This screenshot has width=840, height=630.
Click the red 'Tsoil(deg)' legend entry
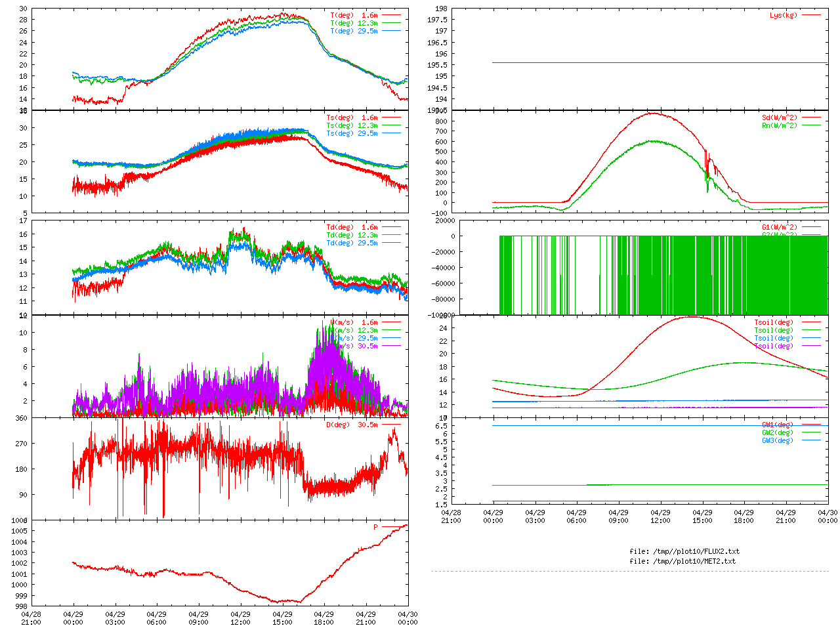(774, 323)
